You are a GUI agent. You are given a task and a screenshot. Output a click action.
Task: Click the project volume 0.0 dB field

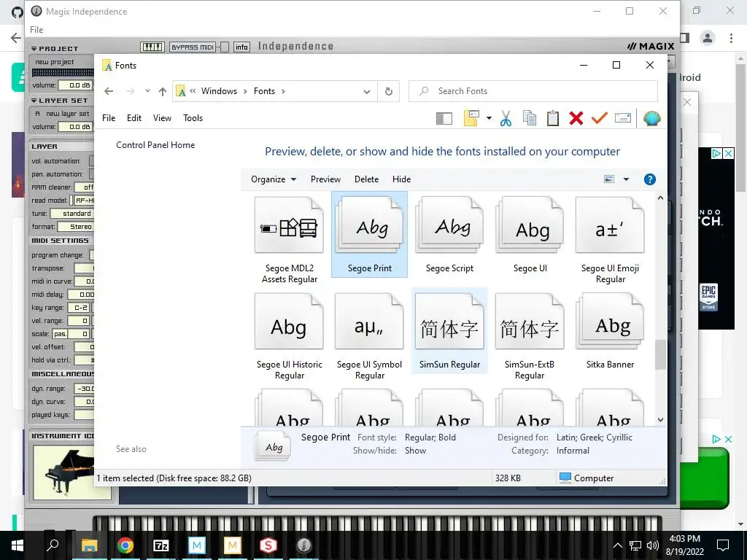(x=75, y=85)
